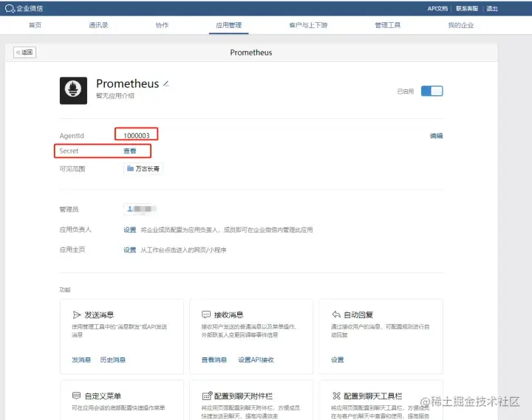Go back with the 返回 button

pyautogui.click(x=25, y=52)
